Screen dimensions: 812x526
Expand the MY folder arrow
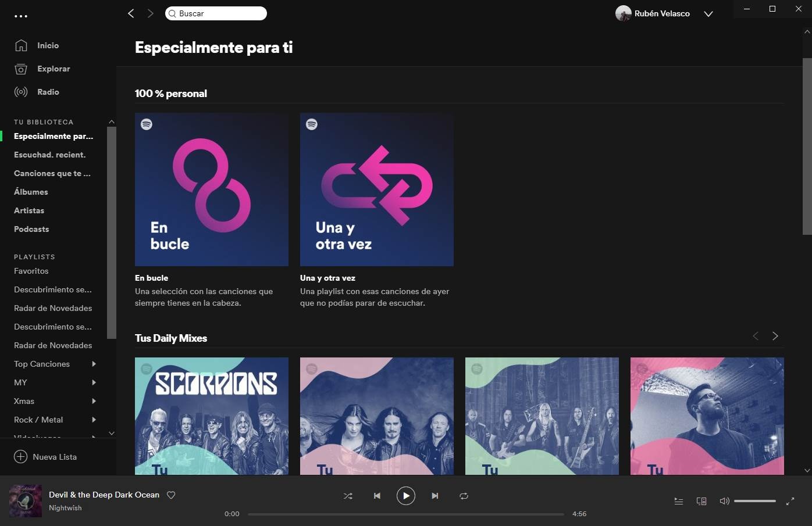(94, 382)
